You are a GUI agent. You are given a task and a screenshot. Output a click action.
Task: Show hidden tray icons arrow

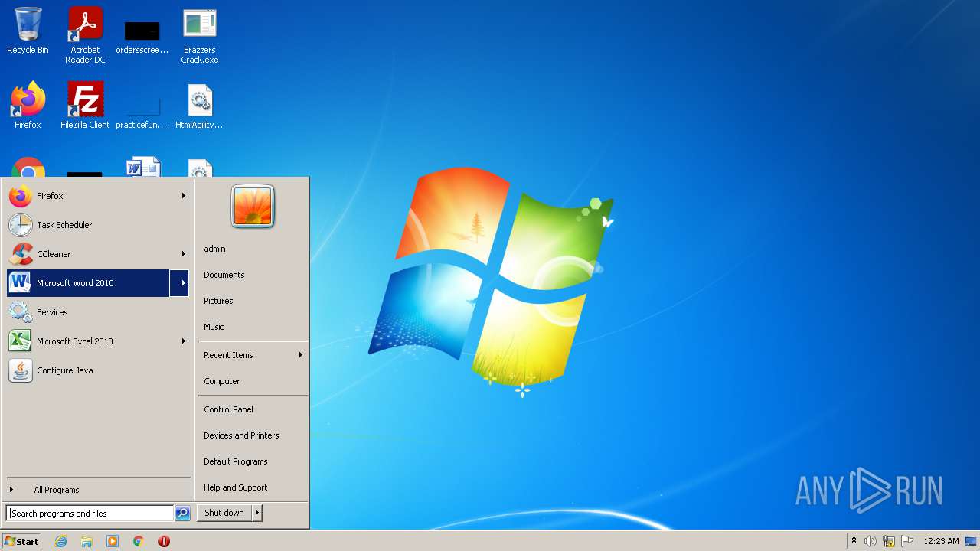point(854,541)
